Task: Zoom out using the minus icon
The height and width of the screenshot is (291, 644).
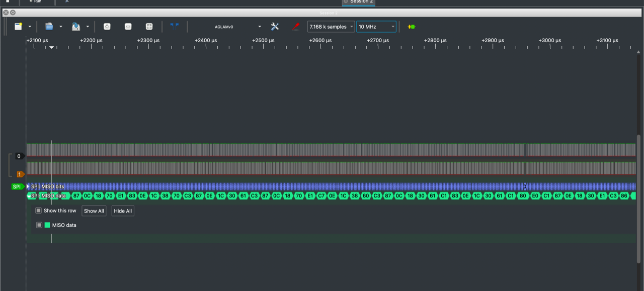Action: (128, 27)
